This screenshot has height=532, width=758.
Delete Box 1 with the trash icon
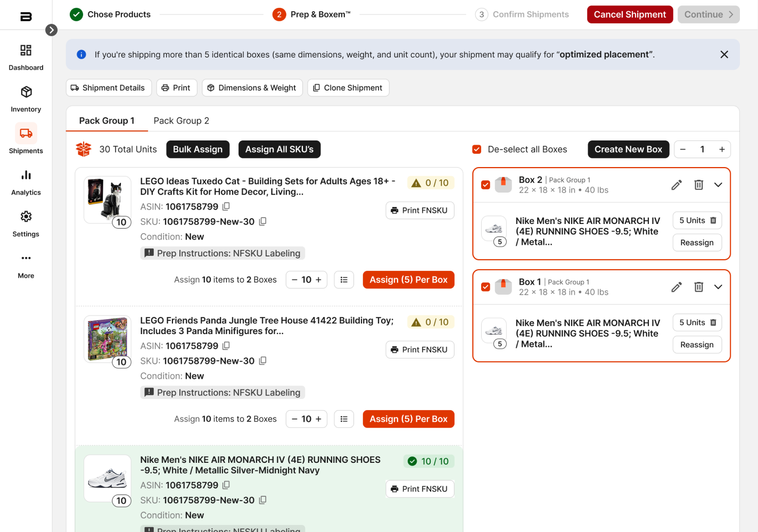699,287
